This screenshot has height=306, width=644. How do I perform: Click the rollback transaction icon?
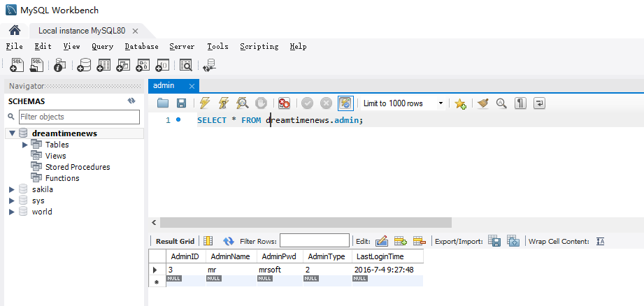coord(326,103)
